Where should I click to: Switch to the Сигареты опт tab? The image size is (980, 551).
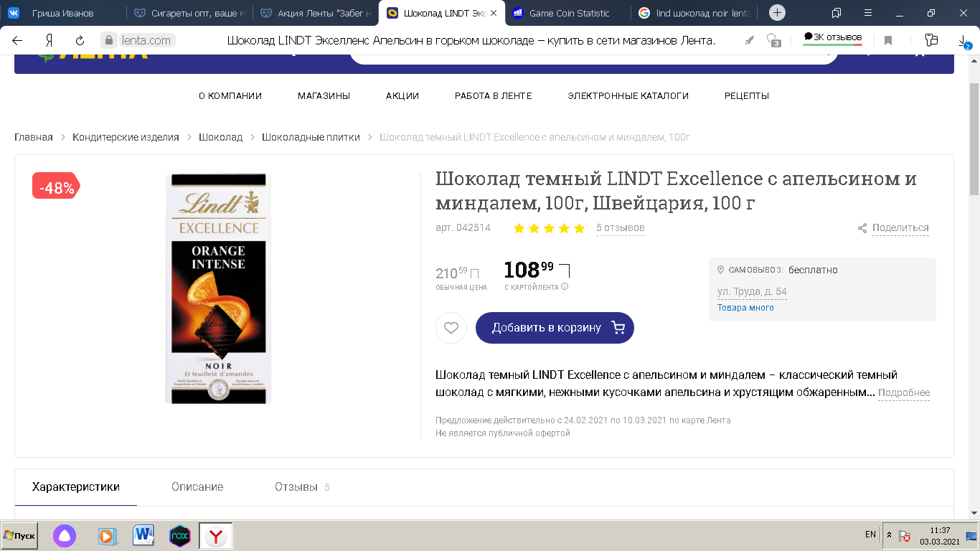(x=191, y=13)
